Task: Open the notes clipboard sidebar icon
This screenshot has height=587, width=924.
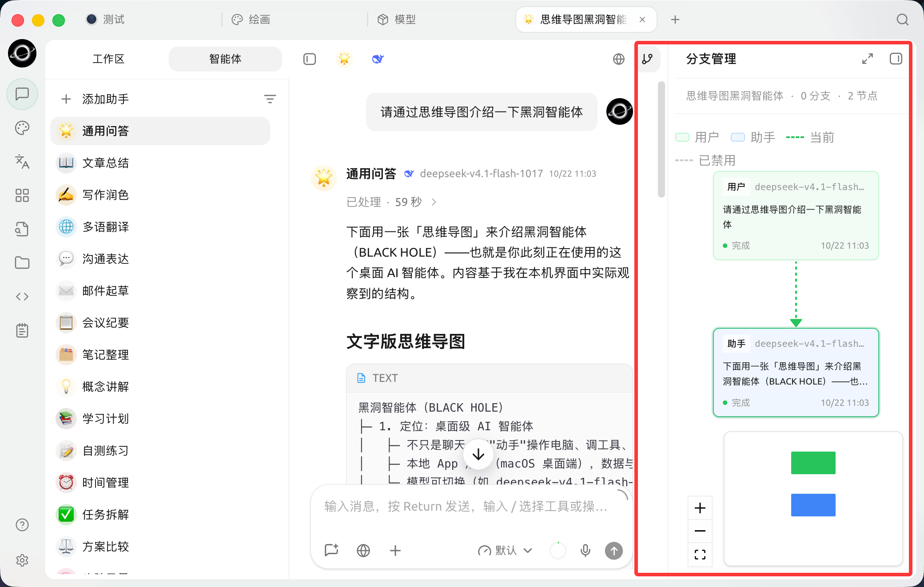Action: point(22,330)
